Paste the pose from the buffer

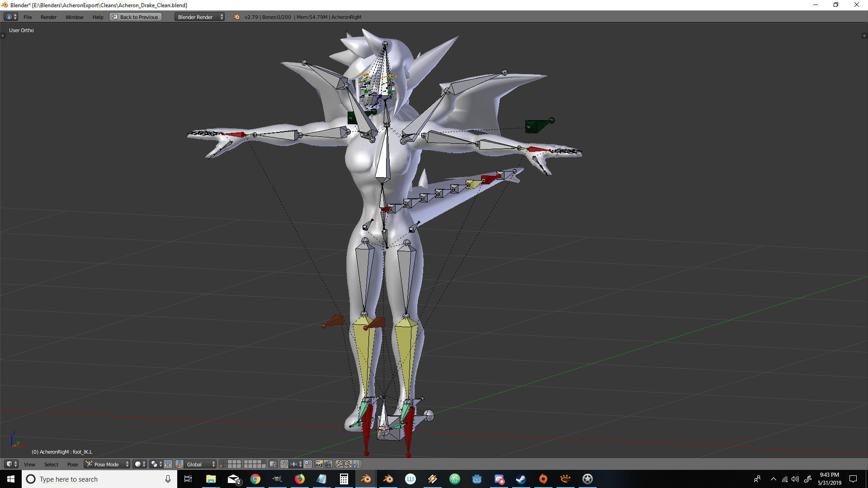tap(348, 464)
